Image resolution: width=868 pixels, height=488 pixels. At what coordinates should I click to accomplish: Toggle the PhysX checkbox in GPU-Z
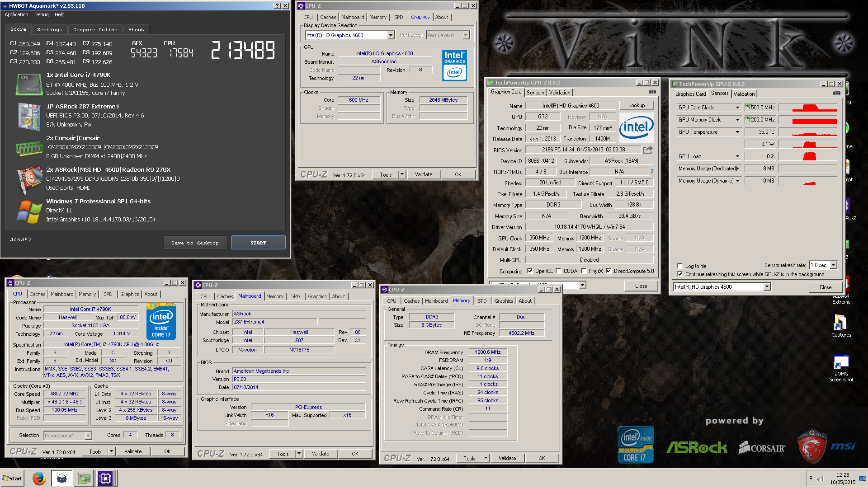click(584, 271)
